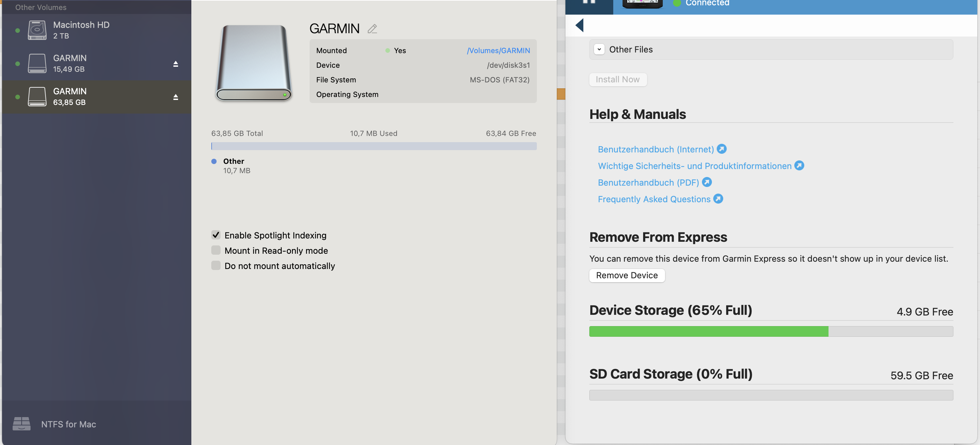Eject the 63,85 GB GARMIN volume
The width and height of the screenshot is (980, 445).
(x=175, y=97)
